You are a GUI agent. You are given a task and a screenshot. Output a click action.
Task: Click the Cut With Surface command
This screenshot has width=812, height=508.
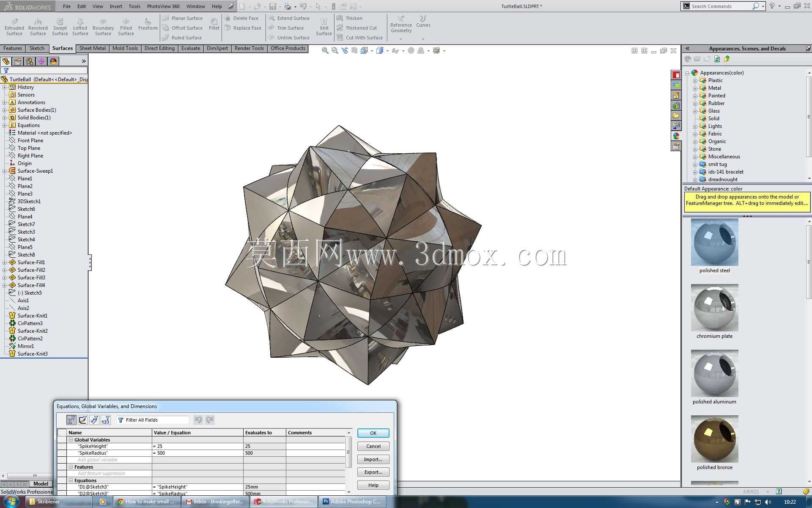click(x=360, y=38)
